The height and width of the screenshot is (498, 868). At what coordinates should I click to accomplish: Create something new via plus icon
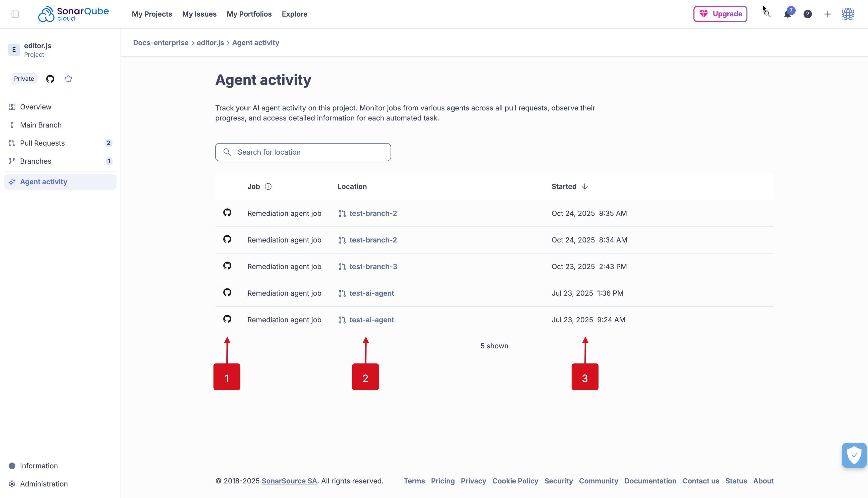click(828, 14)
